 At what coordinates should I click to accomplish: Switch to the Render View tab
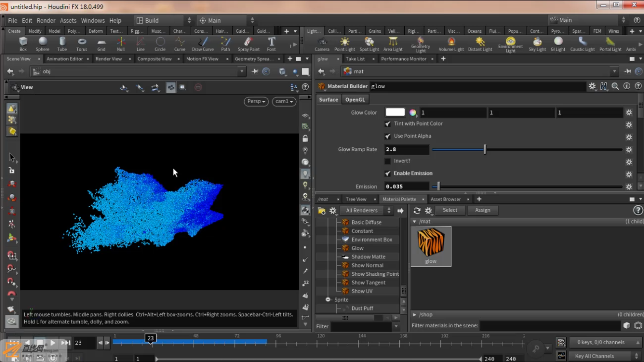pos(108,59)
